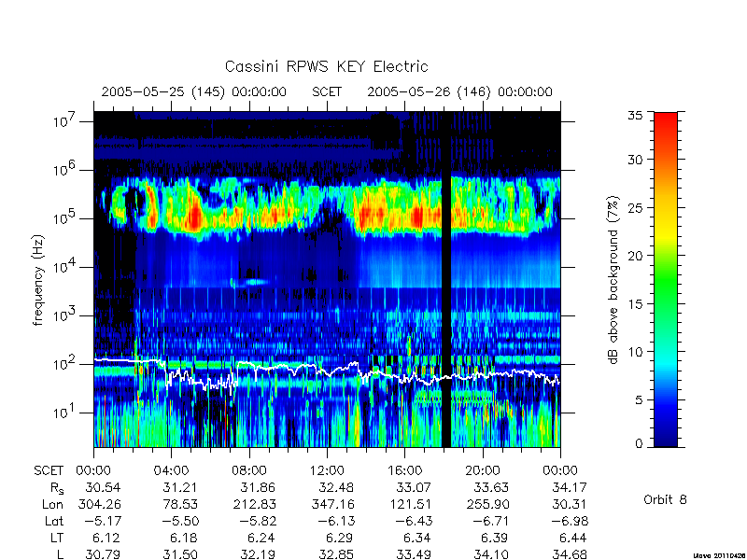
Task: Click the Lat value -6.43
Action: tap(413, 522)
